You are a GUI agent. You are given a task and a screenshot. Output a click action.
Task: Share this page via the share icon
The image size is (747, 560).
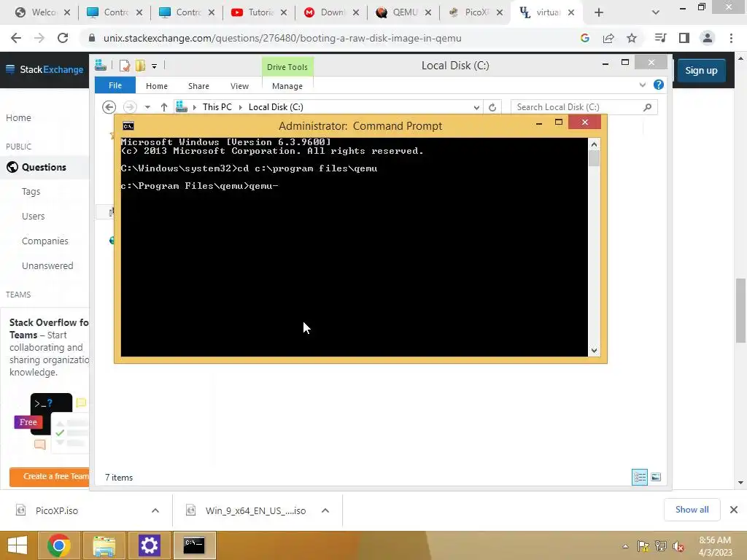point(608,38)
